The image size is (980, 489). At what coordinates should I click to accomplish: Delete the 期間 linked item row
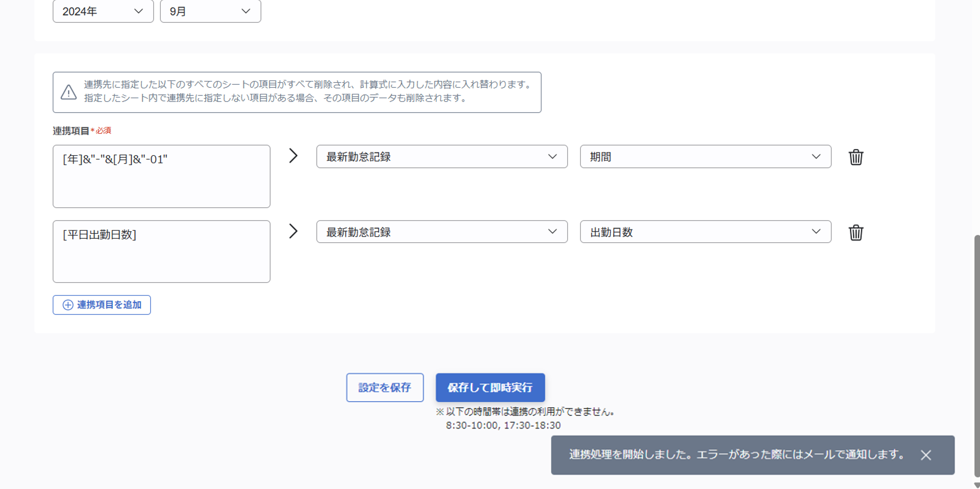point(856,157)
